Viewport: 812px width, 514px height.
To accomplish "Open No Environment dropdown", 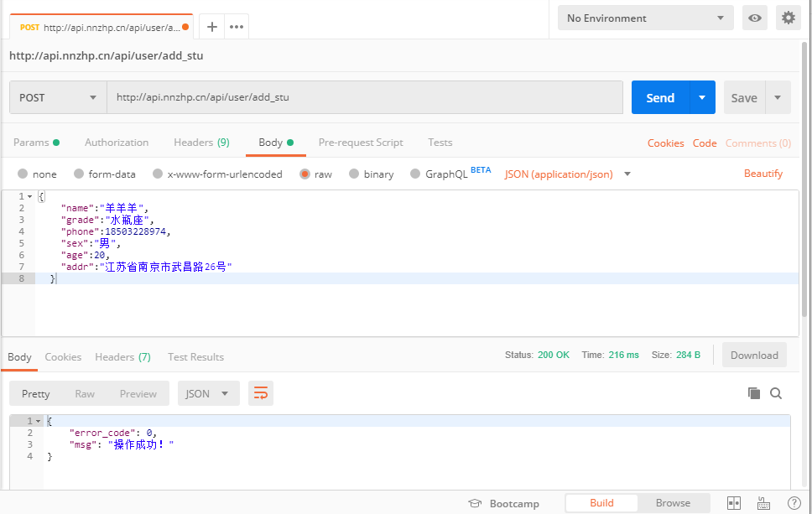I will tap(645, 18).
